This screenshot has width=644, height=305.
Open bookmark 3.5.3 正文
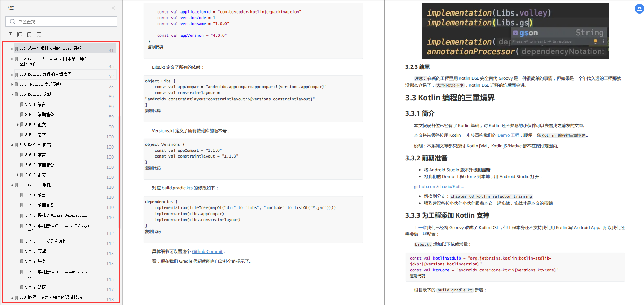[x=35, y=125]
